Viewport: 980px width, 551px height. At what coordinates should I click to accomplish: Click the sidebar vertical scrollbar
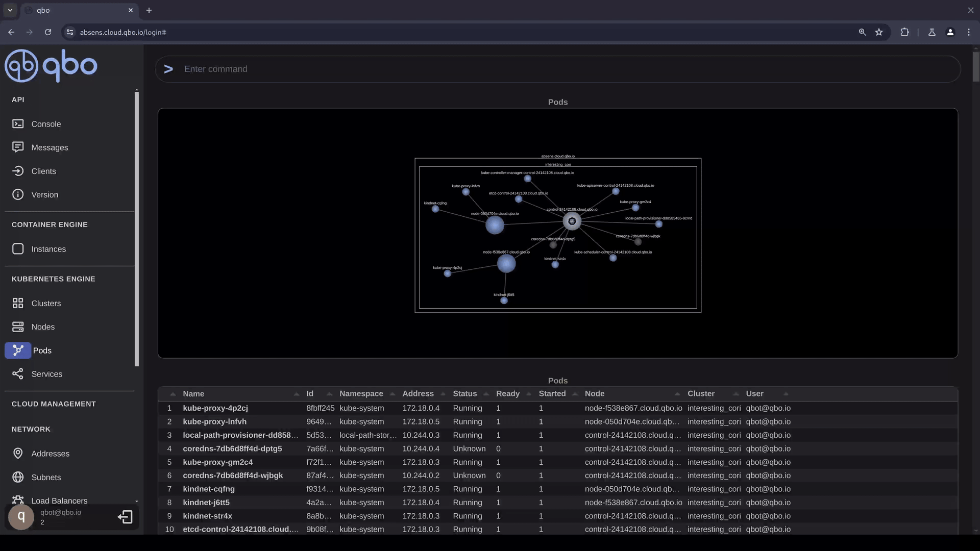(x=136, y=229)
